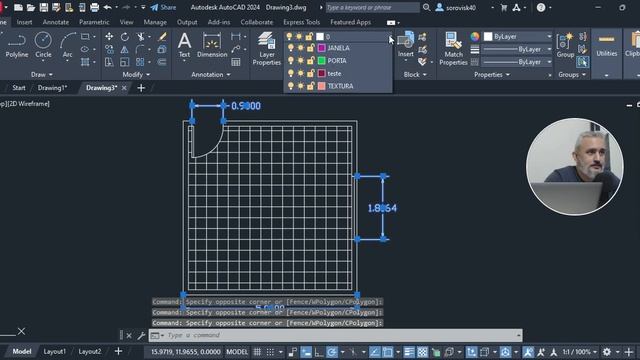
Task: Click the Open file folder icon
Action: pyautogui.click(x=31, y=7)
